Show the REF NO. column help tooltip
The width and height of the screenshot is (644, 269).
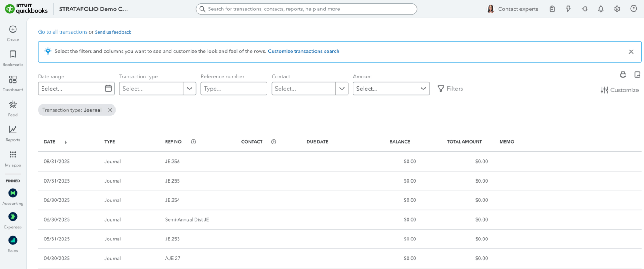pyautogui.click(x=193, y=141)
